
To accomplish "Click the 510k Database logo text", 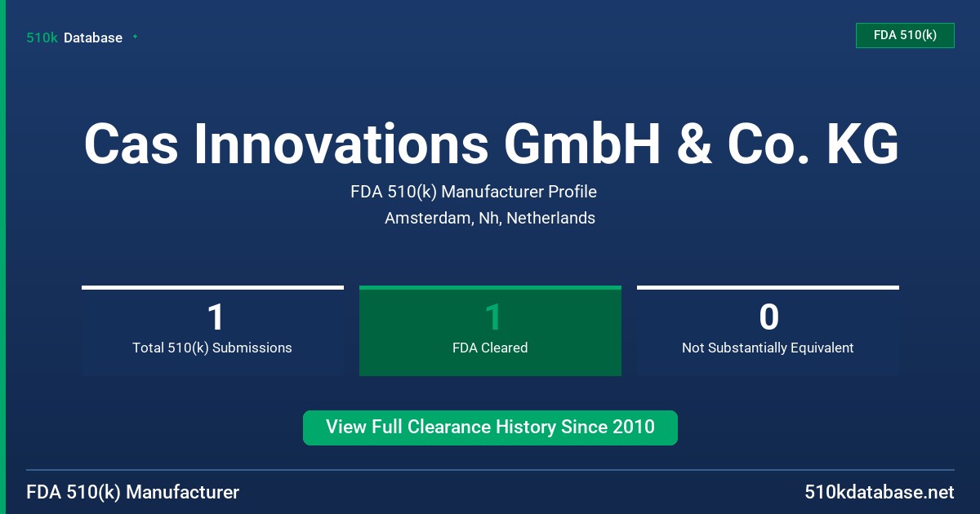I will pyautogui.click(x=74, y=38).
